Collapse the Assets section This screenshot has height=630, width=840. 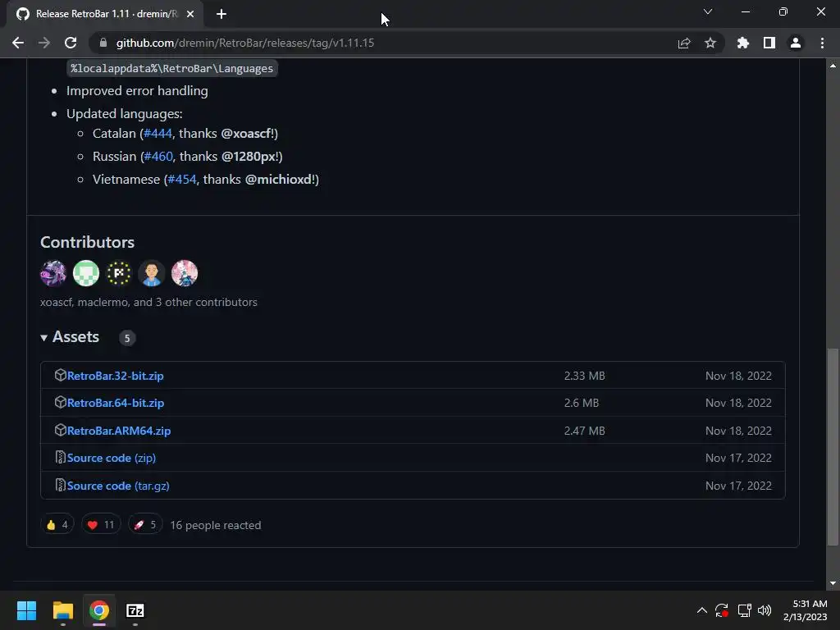(x=71, y=337)
